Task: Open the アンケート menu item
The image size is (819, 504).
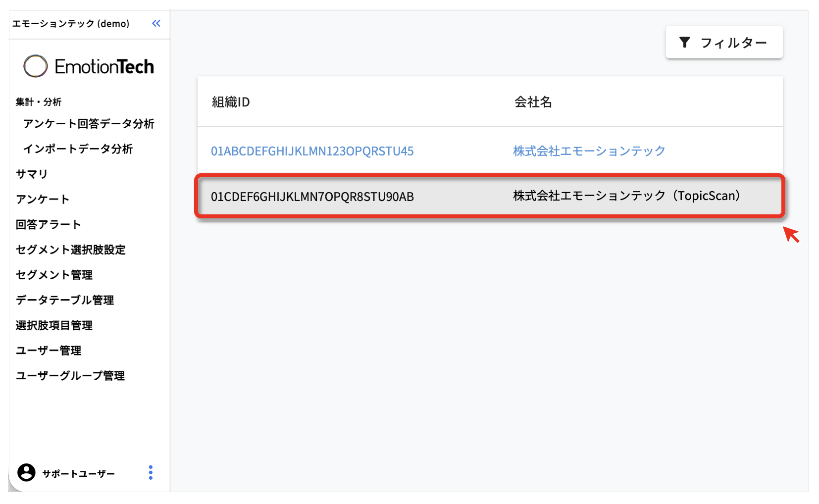Action: point(43,200)
